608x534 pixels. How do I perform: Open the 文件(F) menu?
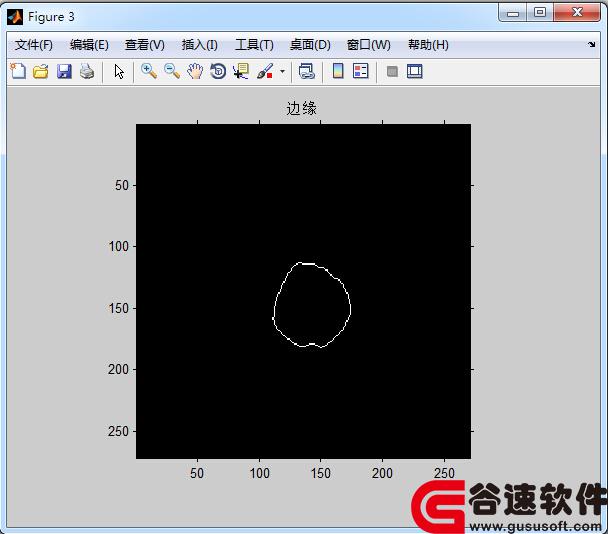click(x=34, y=45)
